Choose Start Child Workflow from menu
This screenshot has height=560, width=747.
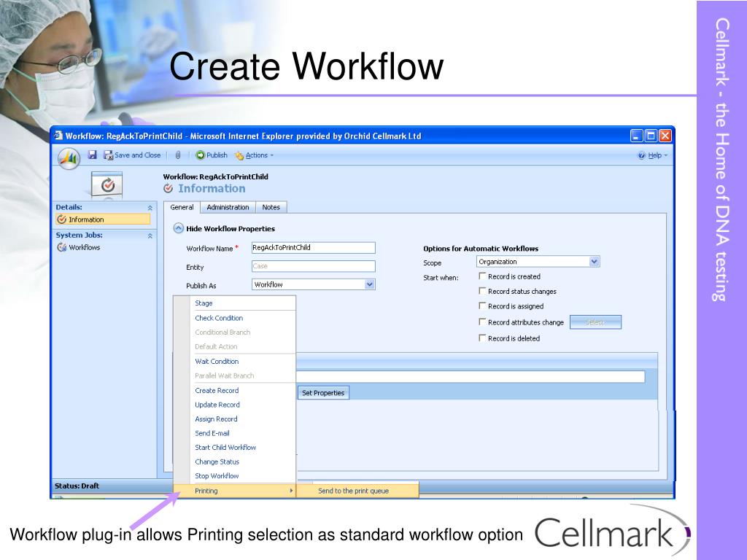pos(243,448)
